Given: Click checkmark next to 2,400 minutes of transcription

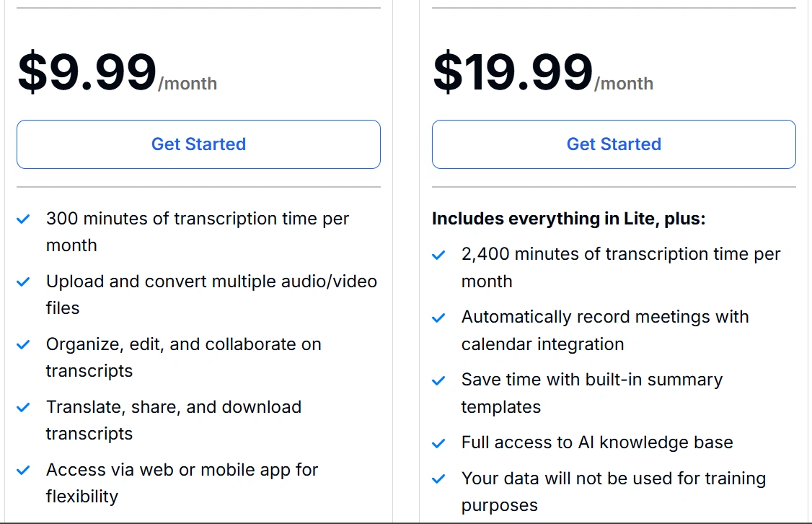Looking at the screenshot, I should point(438,255).
